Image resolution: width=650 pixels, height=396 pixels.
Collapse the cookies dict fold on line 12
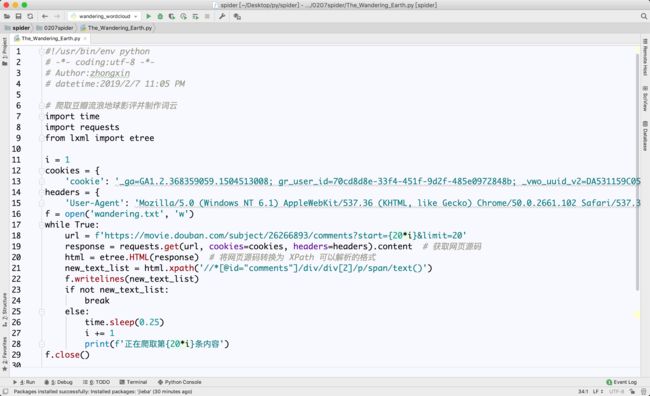[x=41, y=170]
